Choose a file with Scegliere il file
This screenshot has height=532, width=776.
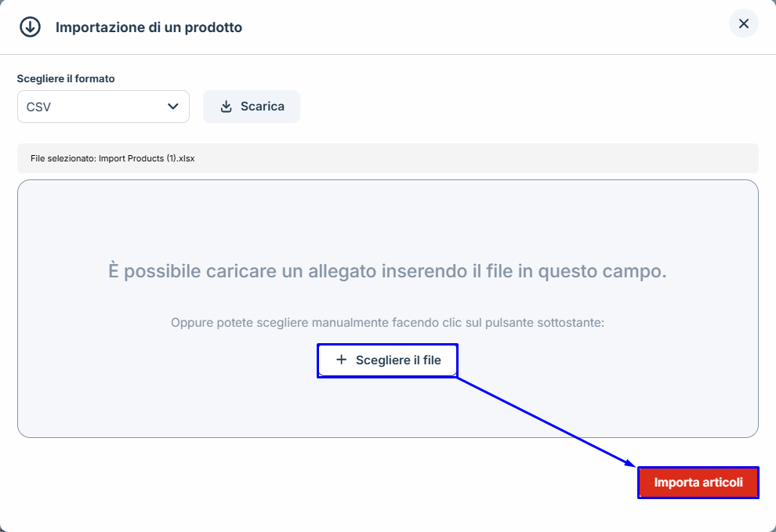387,360
